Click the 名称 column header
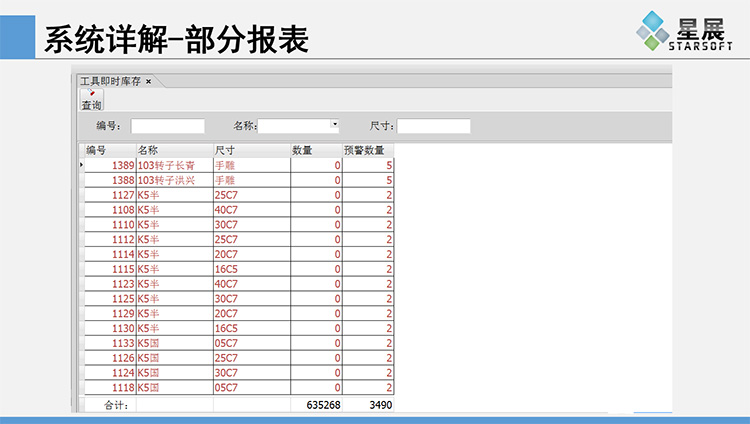 (173, 150)
